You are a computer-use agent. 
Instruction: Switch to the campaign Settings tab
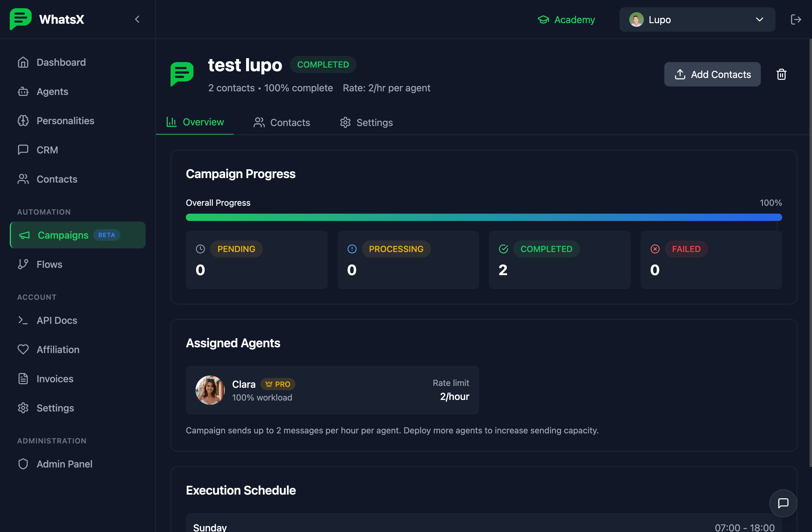point(366,122)
